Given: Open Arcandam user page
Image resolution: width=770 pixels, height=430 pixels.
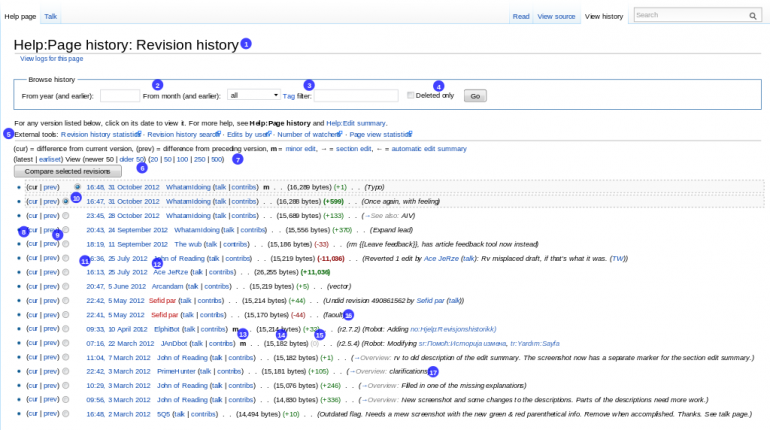Looking at the screenshot, I should pos(167,286).
